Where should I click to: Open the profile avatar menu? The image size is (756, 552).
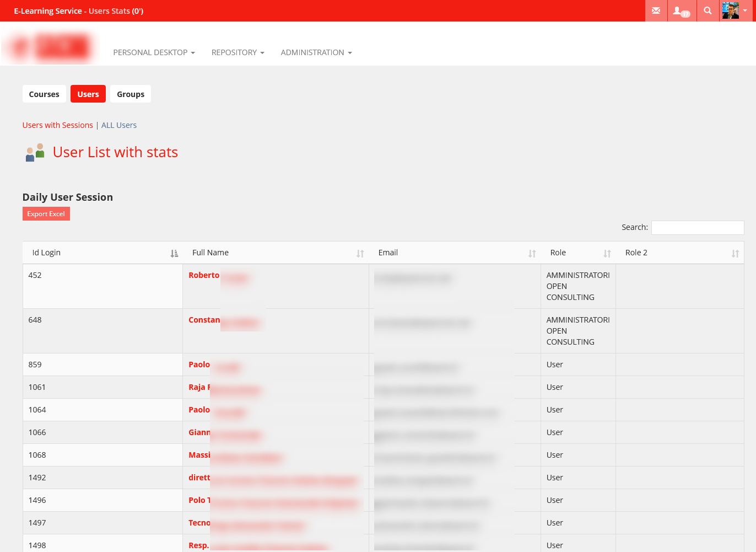[x=735, y=10]
